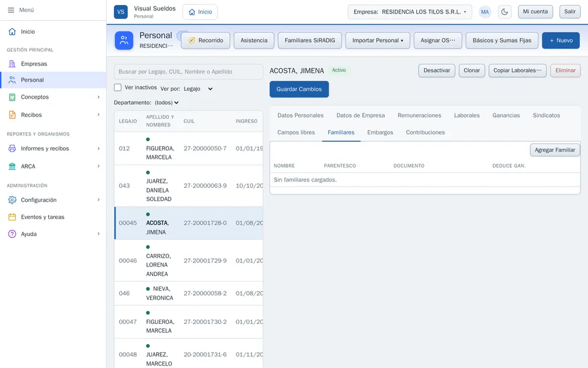The height and width of the screenshot is (368, 588).
Task: Click the red Eliminar button
Action: [x=565, y=70]
